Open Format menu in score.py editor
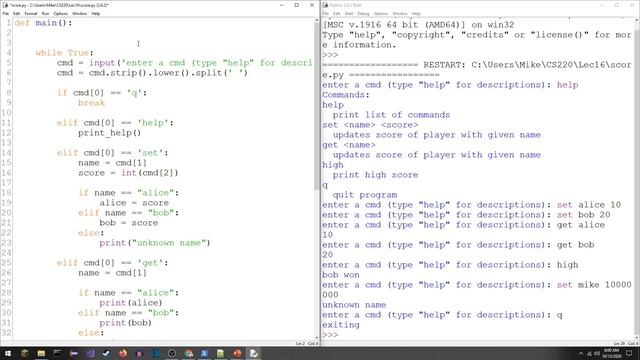 click(31, 13)
